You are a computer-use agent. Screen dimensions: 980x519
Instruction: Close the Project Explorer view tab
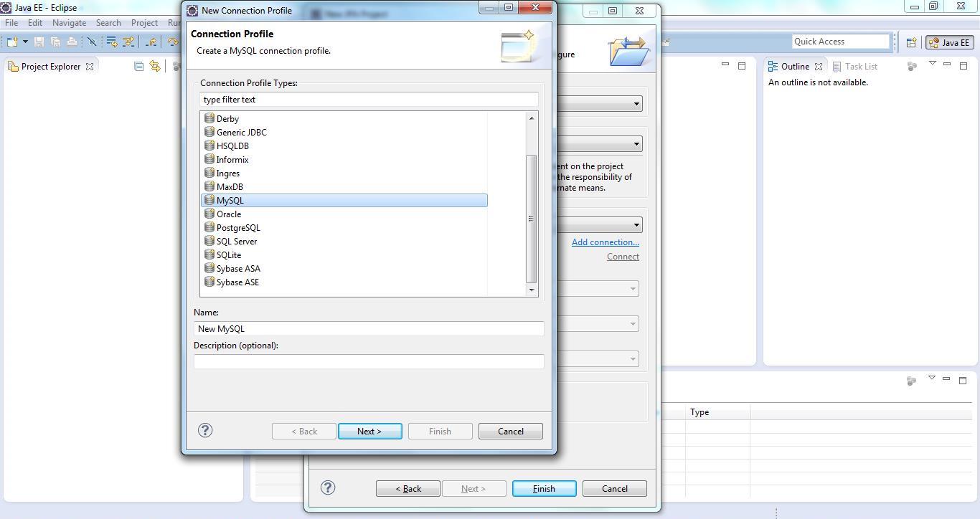pos(90,66)
